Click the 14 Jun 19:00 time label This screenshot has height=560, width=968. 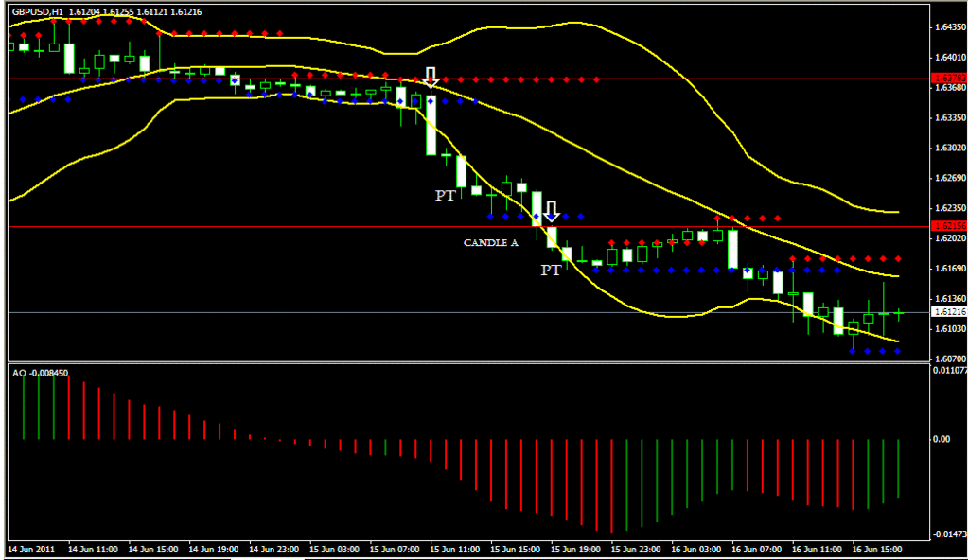point(214,549)
